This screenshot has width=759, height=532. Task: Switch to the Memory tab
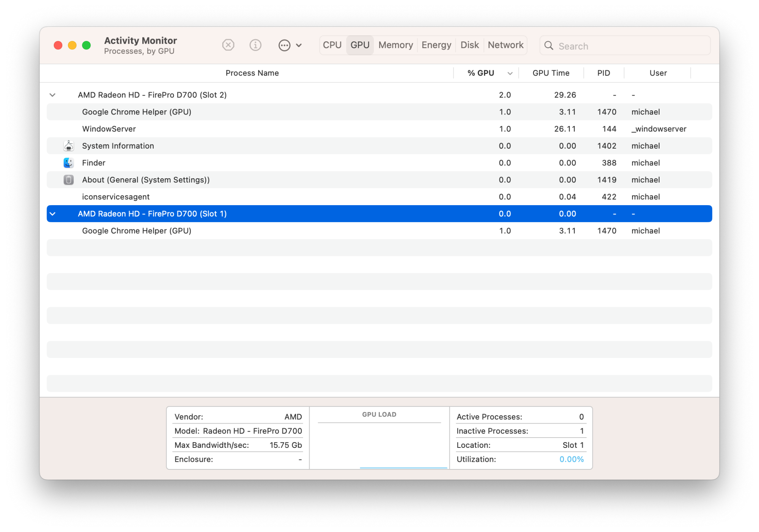(395, 45)
